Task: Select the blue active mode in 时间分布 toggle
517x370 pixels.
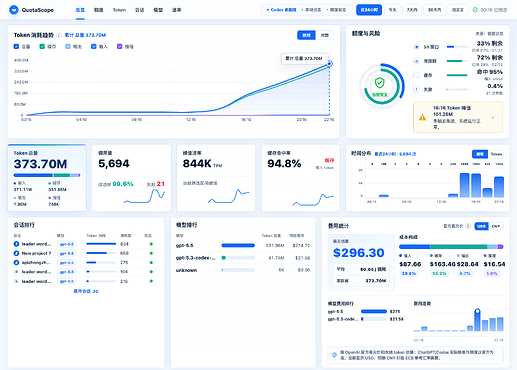Action: click(480, 154)
